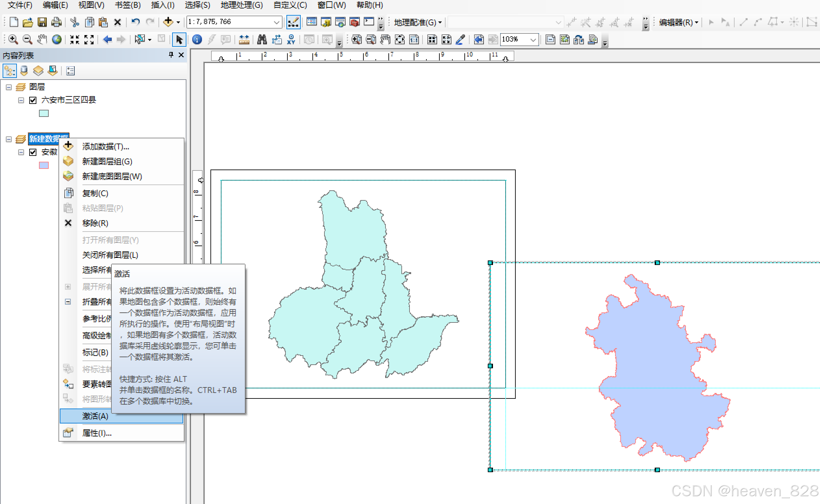This screenshot has height=504, width=820.
Task: Click the 地理配准(G) toolbar button
Action: 417,22
